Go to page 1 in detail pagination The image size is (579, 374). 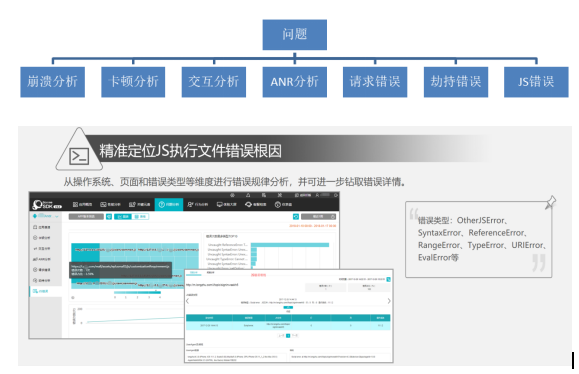coord(288,336)
